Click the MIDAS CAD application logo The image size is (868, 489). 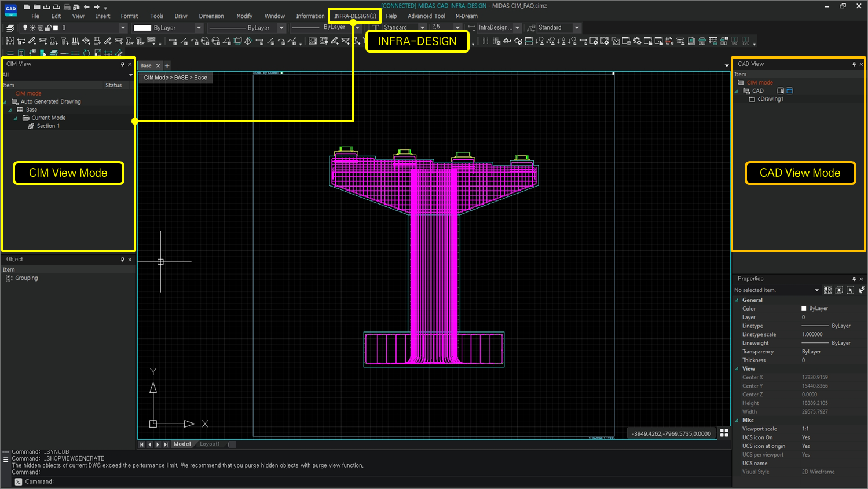tap(10, 9)
